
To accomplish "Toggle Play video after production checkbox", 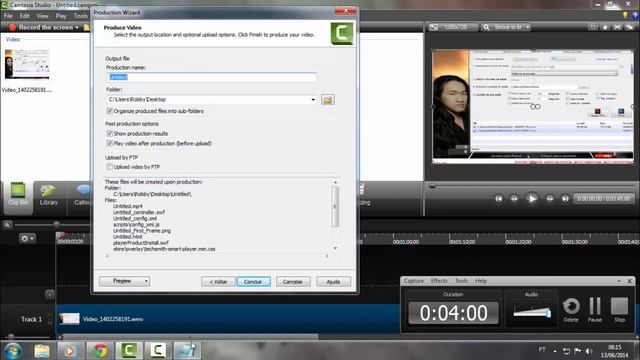I will [x=109, y=143].
